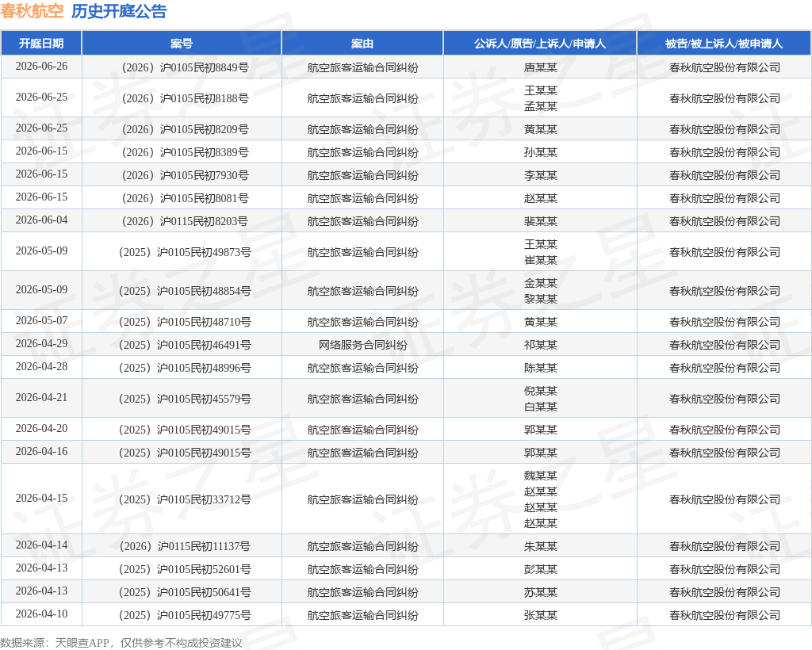Click plaintiff 赵某某 in the 2026-06-15 row
The height and width of the screenshot is (650, 812).
tap(541, 198)
